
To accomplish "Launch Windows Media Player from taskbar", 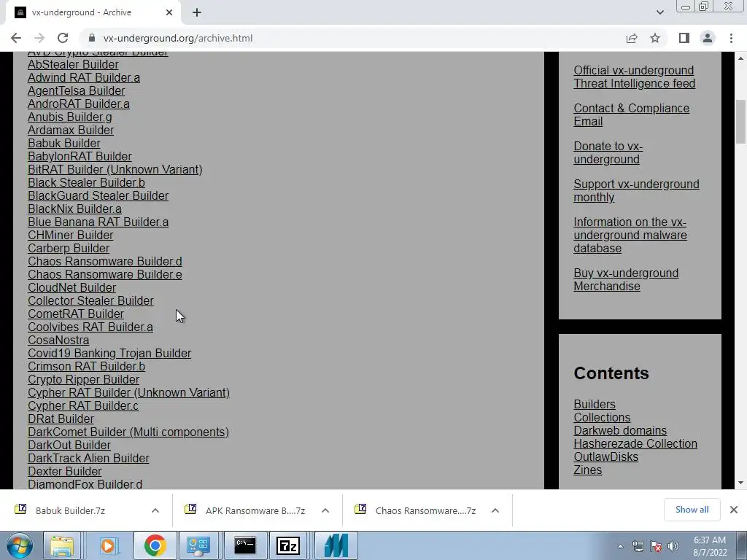I will [x=108, y=545].
